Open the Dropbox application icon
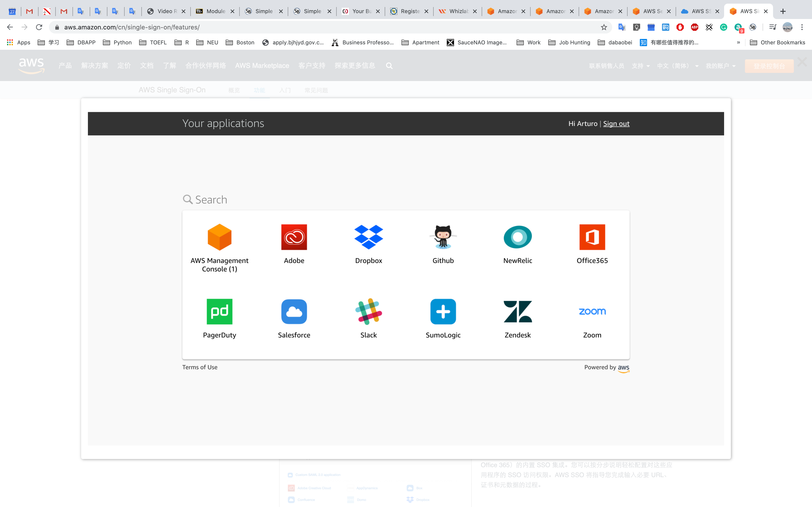 click(368, 237)
